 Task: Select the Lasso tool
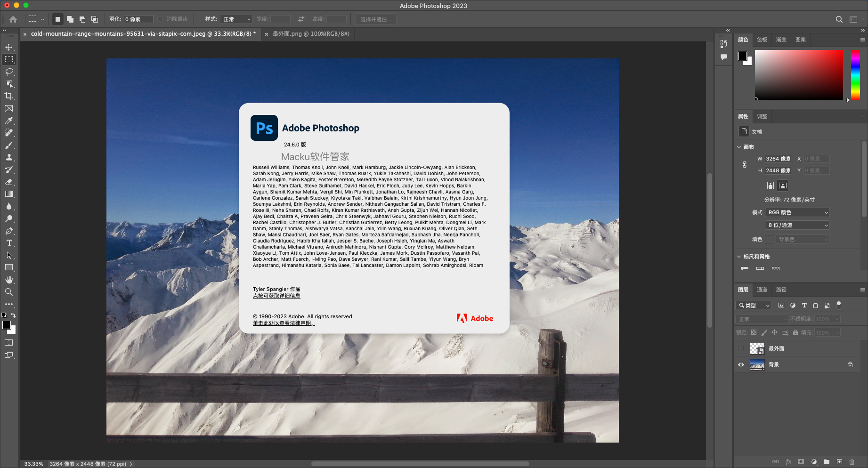pos(9,72)
